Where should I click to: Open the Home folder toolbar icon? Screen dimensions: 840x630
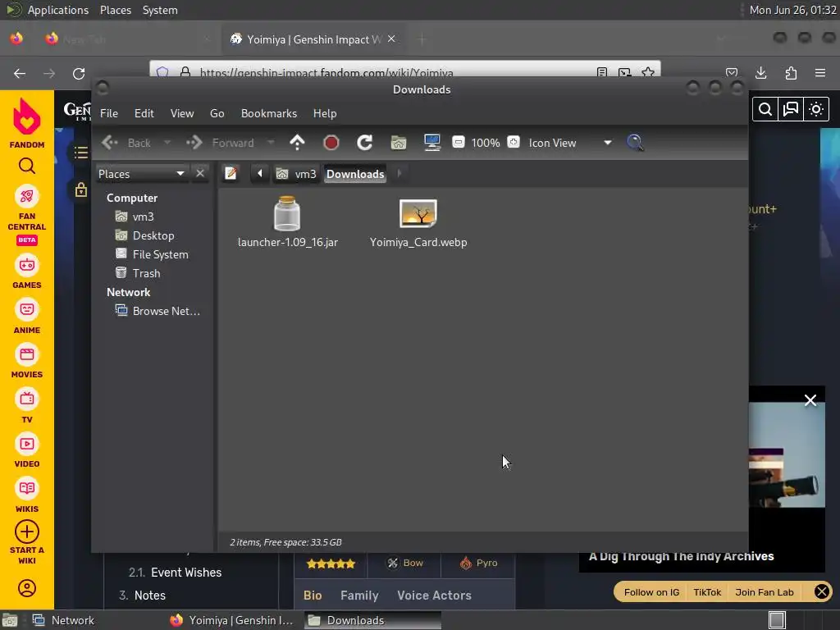tap(399, 143)
